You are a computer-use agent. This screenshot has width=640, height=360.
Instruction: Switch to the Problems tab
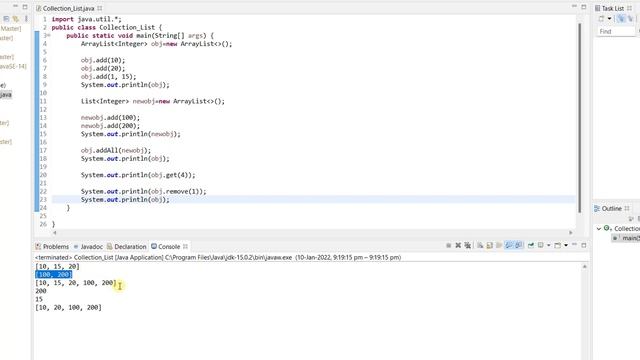click(x=52, y=247)
